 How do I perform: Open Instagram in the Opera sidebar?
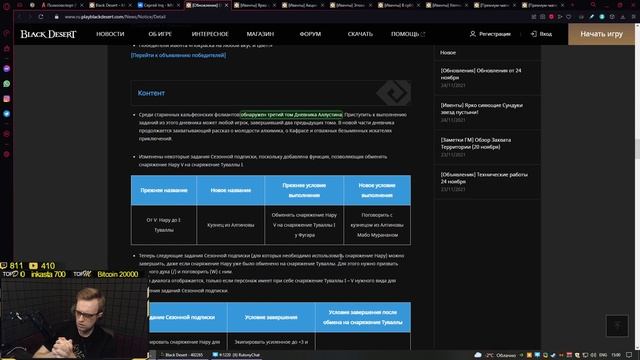7,99
